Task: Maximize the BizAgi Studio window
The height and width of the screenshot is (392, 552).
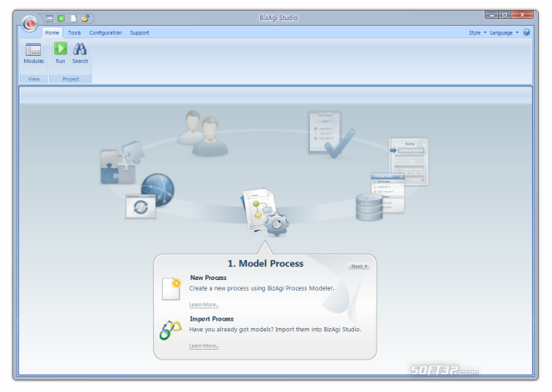Action: (x=505, y=14)
